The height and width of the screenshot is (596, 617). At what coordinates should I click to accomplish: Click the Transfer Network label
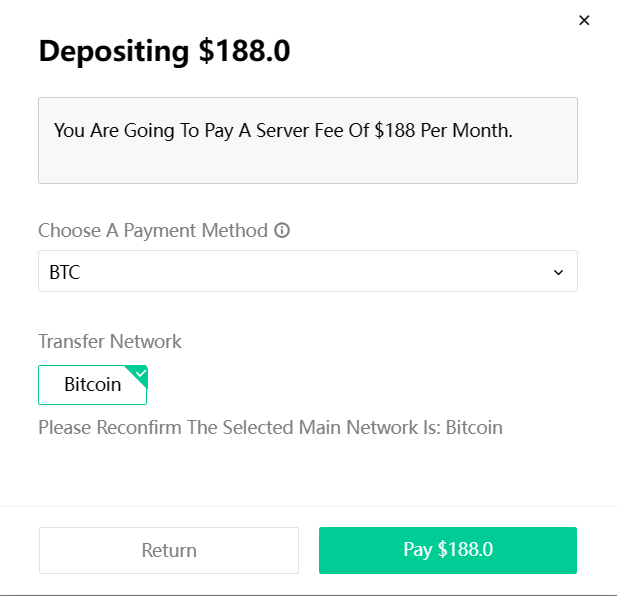point(110,341)
